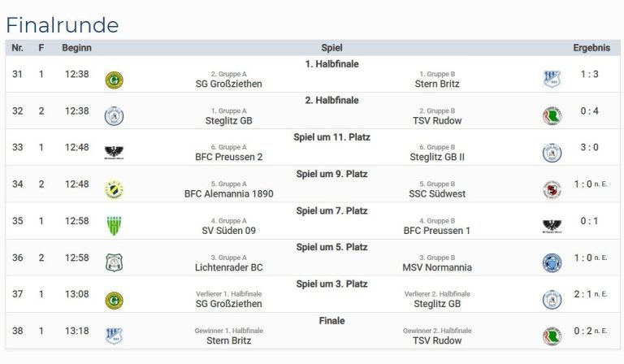This screenshot has height=364, width=624.
Task: Select the Beginn column header
Action: coord(77,48)
